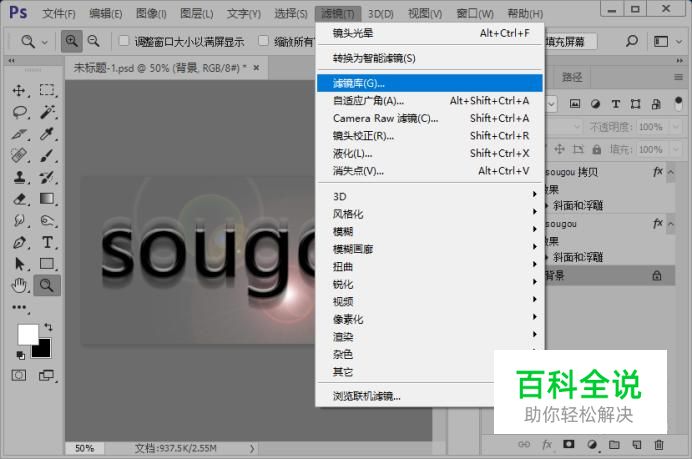Expand the 扭曲 filter submenu
The height and width of the screenshot is (459, 692).
point(430,267)
